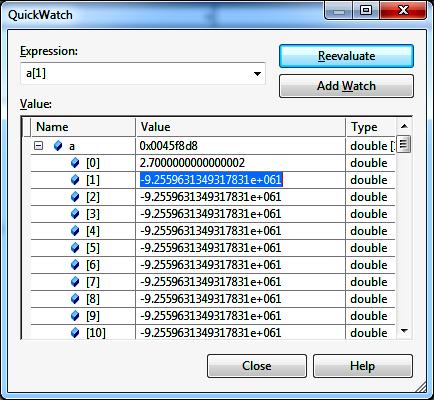Screen dimensions: 434x400
Task: Click the double type cell of row [10]
Action: 371,332
